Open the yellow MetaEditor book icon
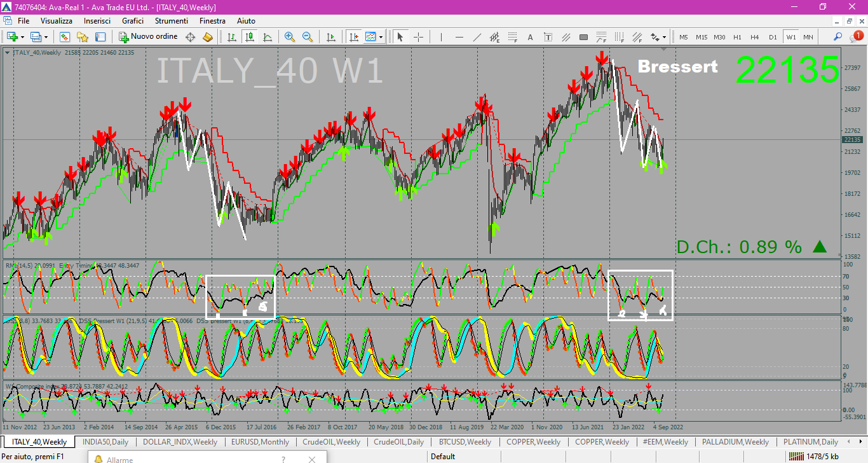 pos(208,37)
